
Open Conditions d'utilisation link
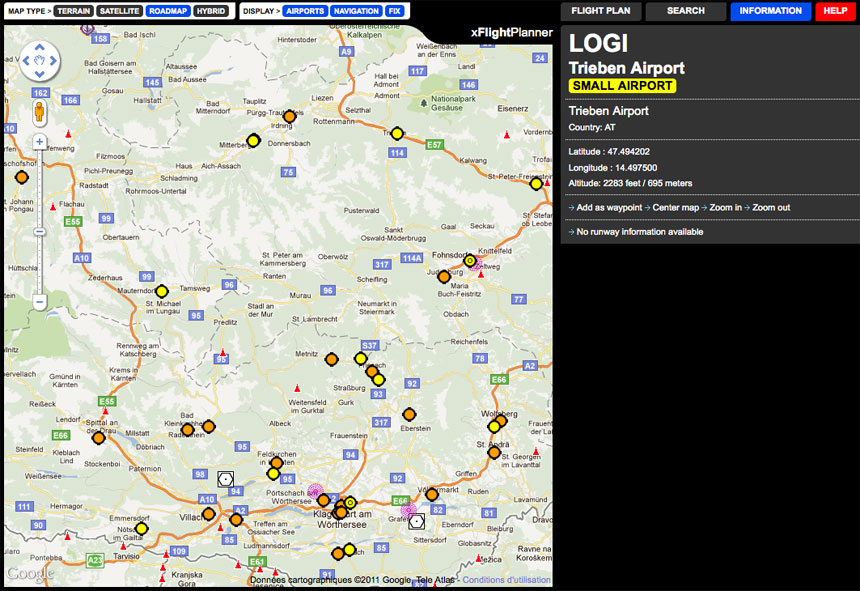(x=506, y=579)
